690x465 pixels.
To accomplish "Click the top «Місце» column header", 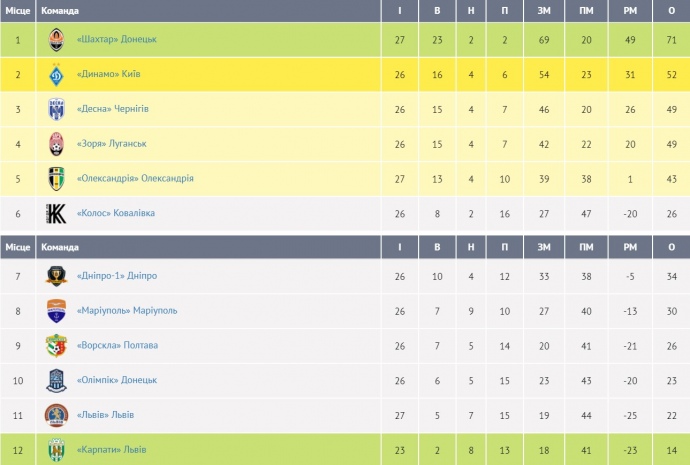I will 18,11.
